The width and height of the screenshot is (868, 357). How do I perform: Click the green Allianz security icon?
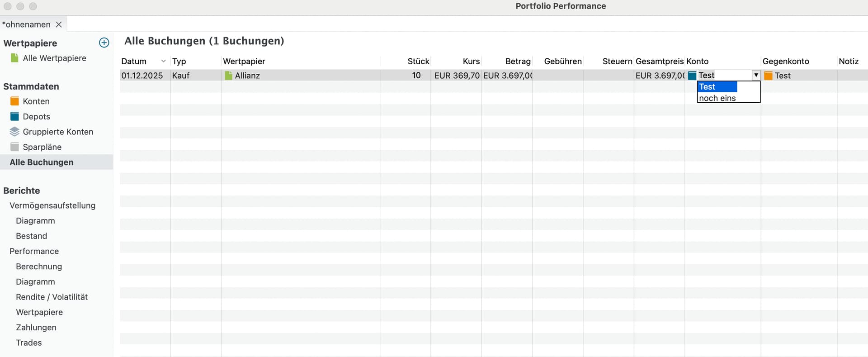coord(228,76)
